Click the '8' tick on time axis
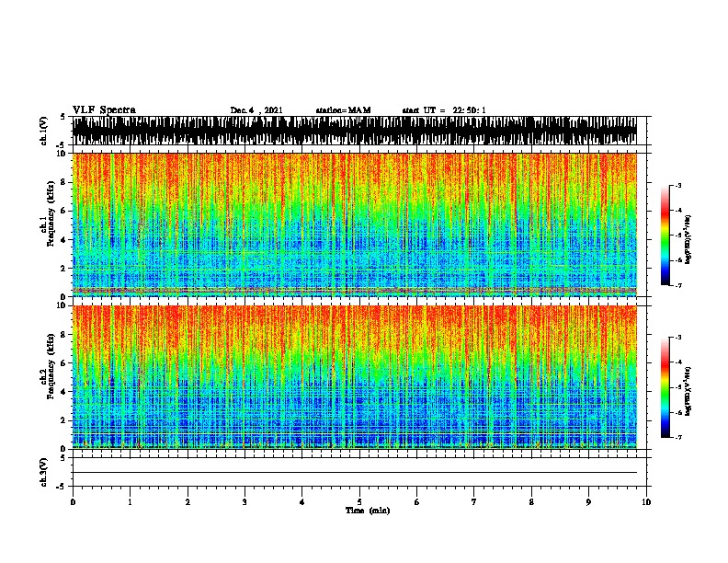Screen dimensions: 728x563 tap(531, 502)
